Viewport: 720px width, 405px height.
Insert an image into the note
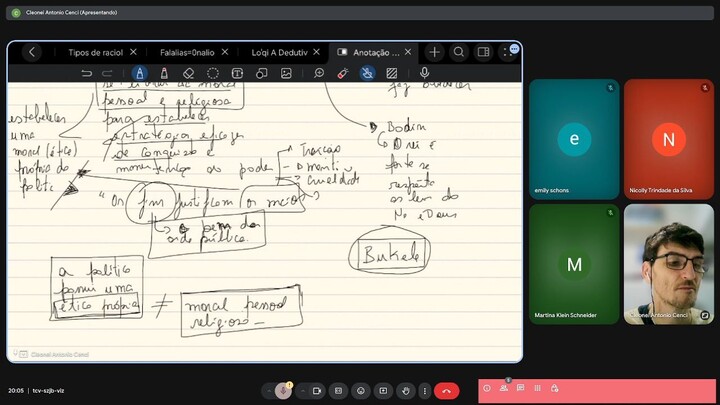(286, 73)
